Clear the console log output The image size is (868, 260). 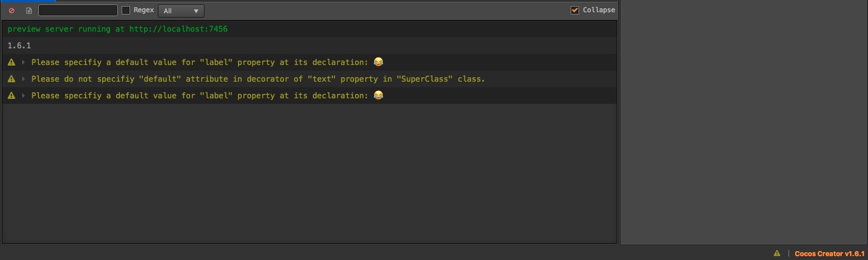coord(12,11)
